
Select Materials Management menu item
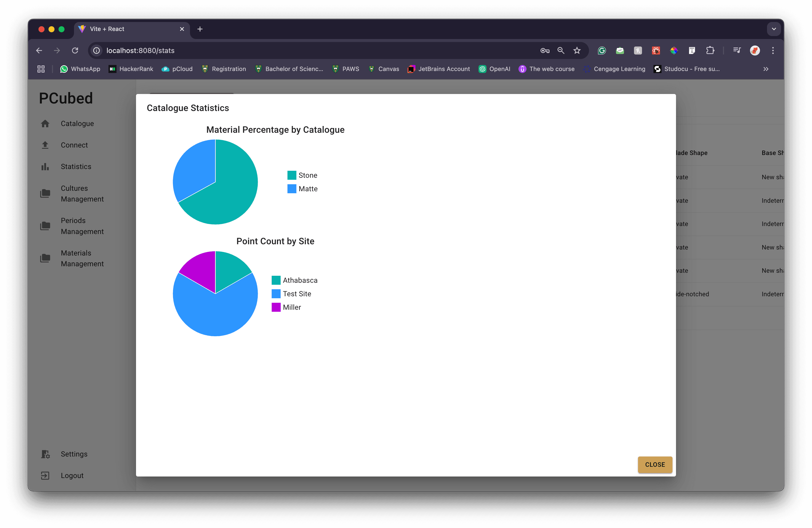tap(82, 258)
